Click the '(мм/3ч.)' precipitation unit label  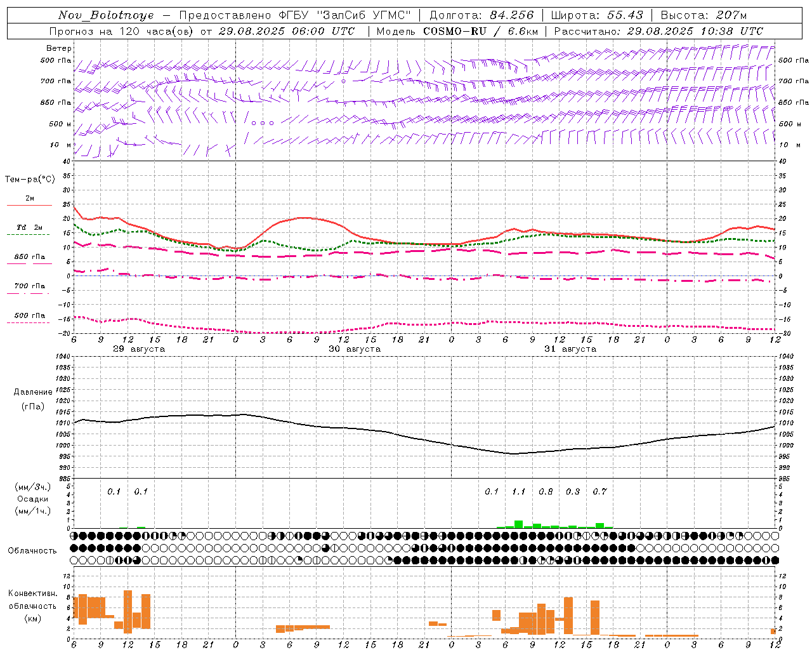33,487
